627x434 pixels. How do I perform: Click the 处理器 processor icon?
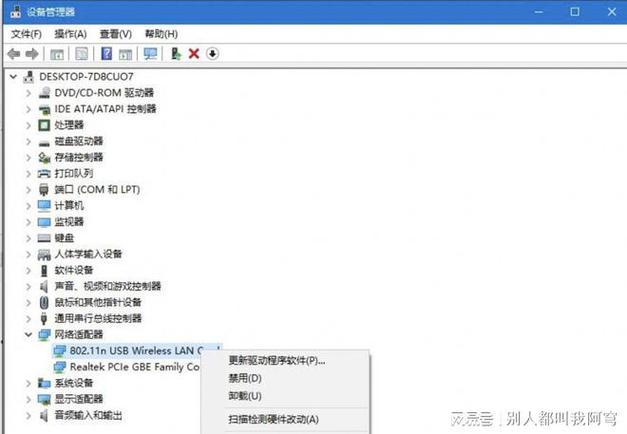[x=44, y=125]
